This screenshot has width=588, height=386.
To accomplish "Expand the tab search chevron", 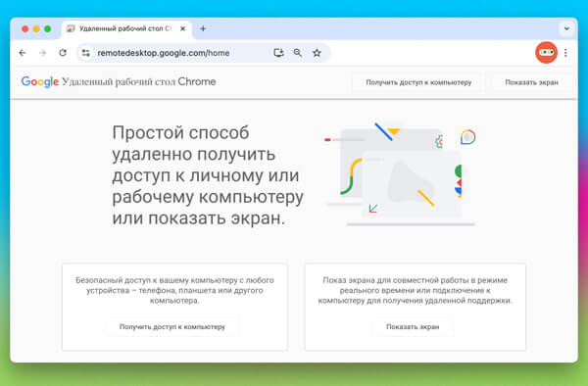I will coord(566,28).
